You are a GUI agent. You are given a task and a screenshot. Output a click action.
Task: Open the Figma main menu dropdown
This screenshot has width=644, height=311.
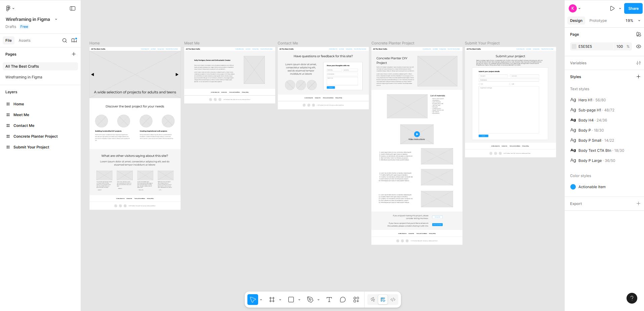10,8
